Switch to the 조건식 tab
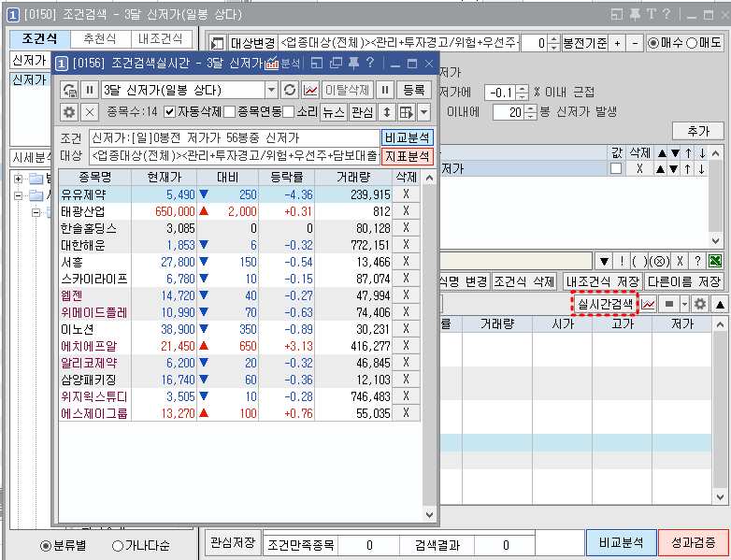 (x=39, y=38)
